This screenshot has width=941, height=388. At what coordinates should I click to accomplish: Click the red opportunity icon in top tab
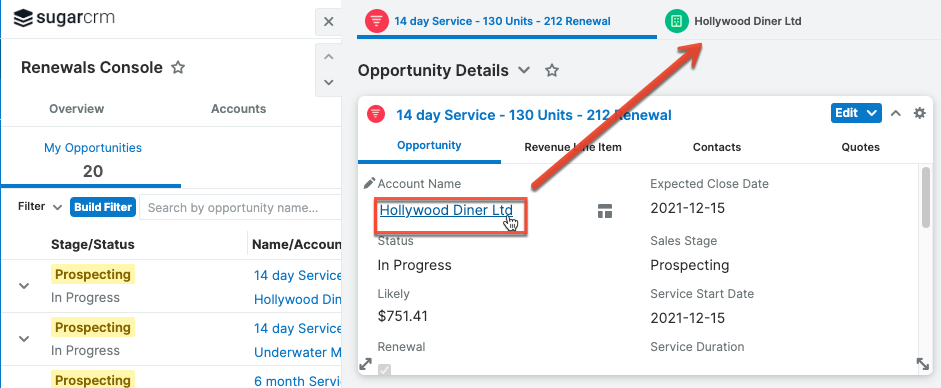click(x=376, y=22)
